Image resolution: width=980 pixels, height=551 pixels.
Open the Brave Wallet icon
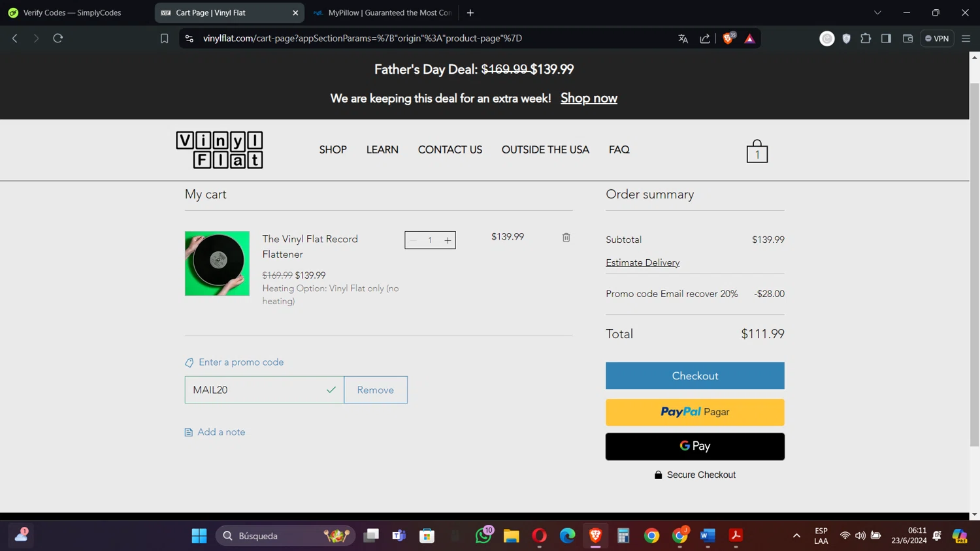click(907, 39)
